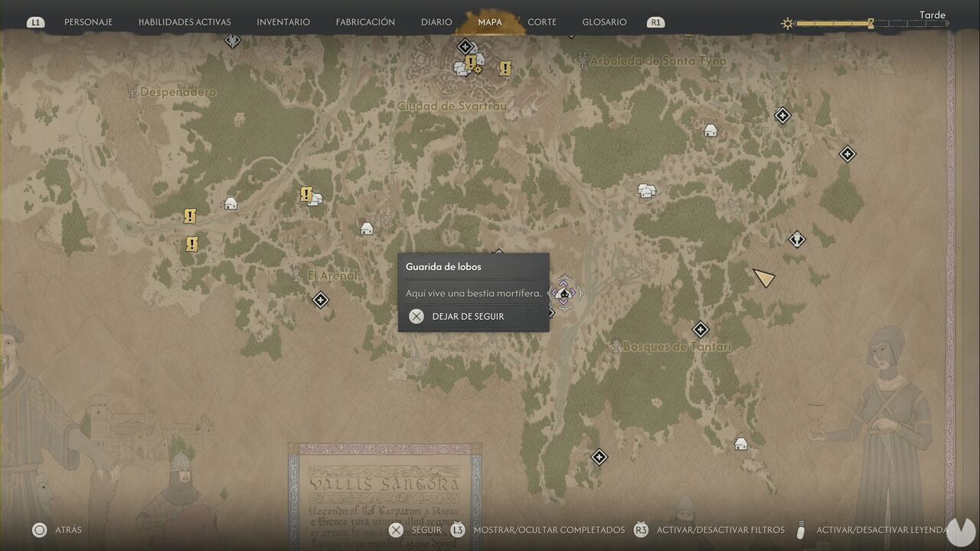Image resolution: width=980 pixels, height=551 pixels.
Task: Select the diamond marker beside El Arenal
Action: point(321,299)
